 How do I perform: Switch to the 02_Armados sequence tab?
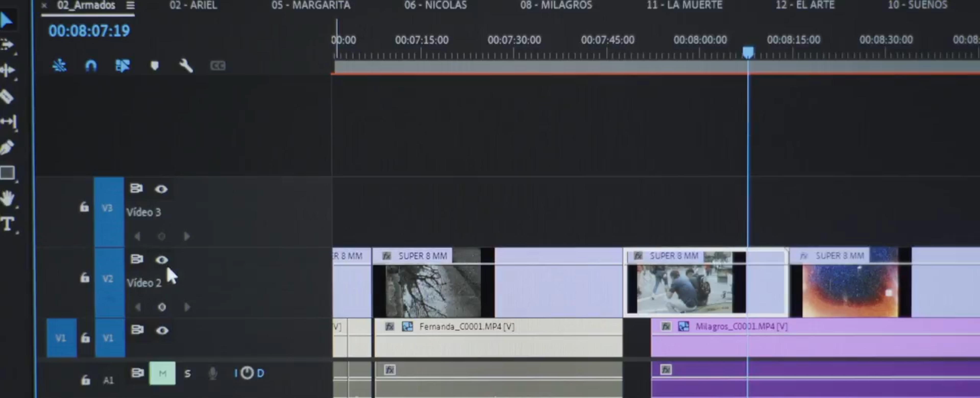click(86, 5)
